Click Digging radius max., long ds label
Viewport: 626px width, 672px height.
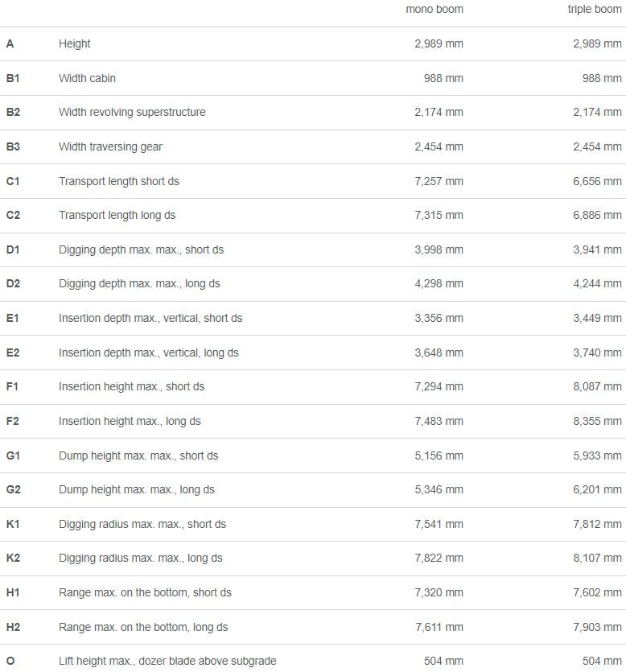coord(141,559)
